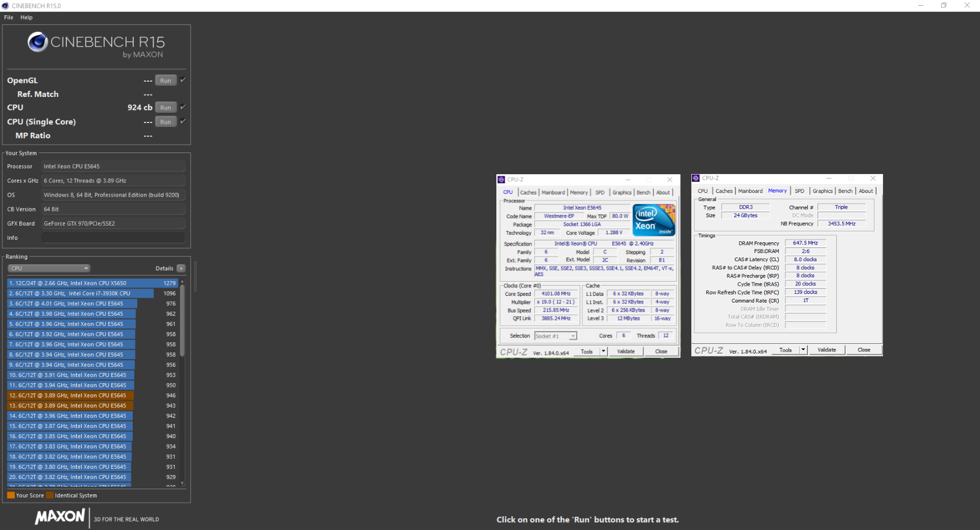
Task: Run the OpenGL benchmark
Action: click(166, 80)
